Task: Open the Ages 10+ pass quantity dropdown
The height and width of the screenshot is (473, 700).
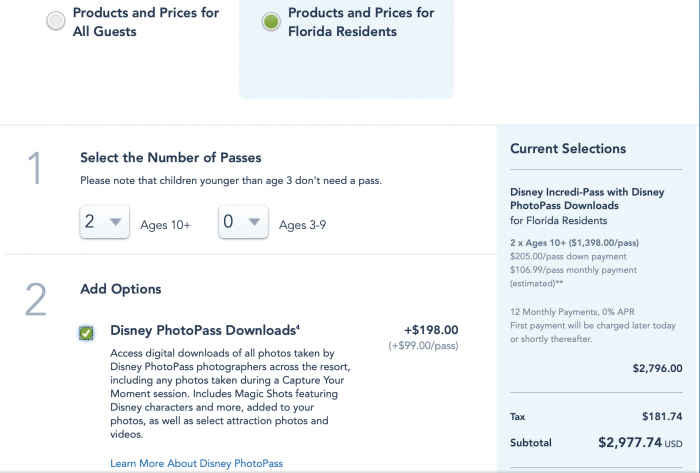Action: pyautogui.click(x=104, y=223)
